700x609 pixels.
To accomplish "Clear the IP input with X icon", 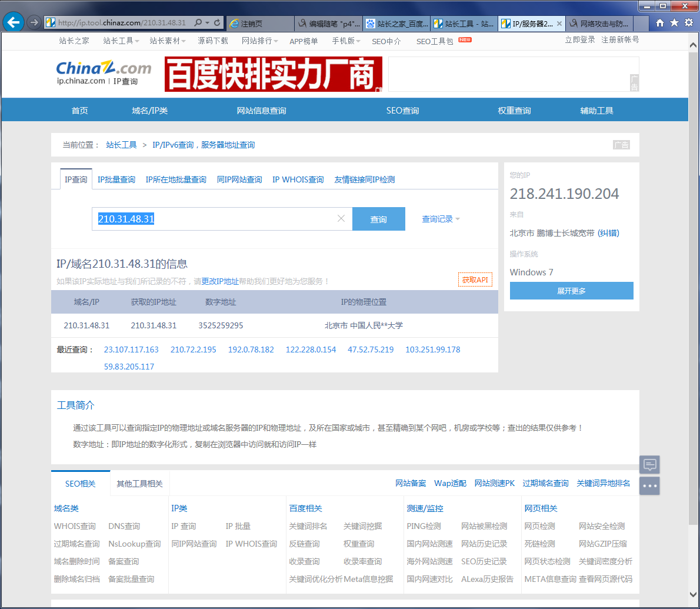I will pos(341,218).
